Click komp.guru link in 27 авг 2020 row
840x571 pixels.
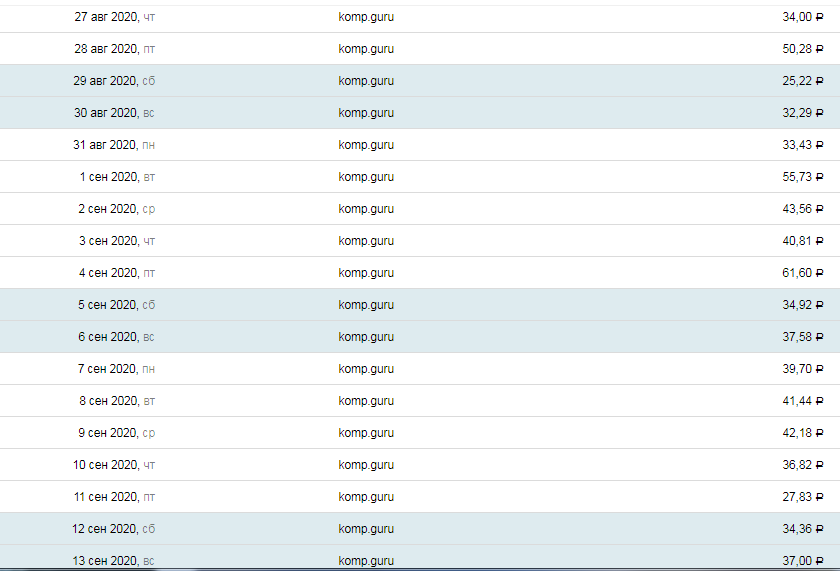366,17
